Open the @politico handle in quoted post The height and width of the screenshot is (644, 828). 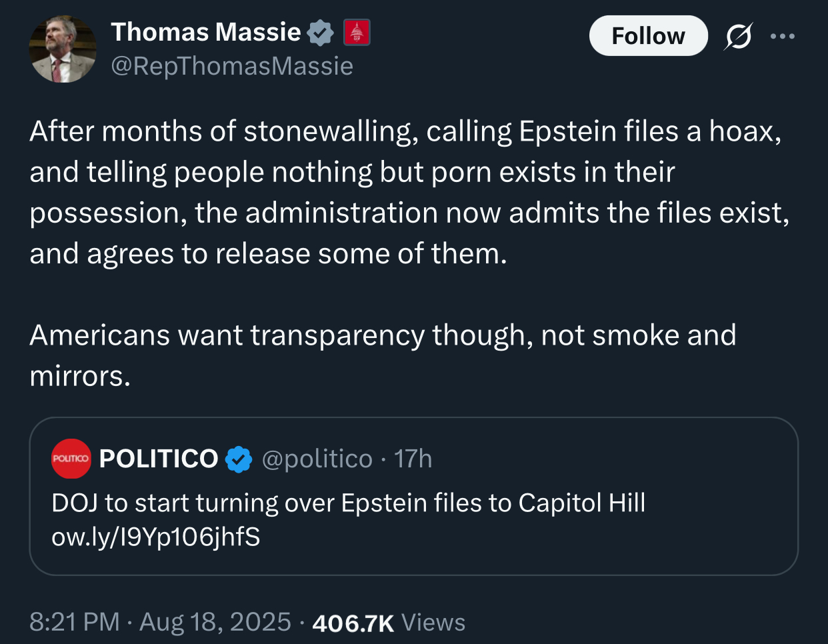pyautogui.click(x=317, y=459)
